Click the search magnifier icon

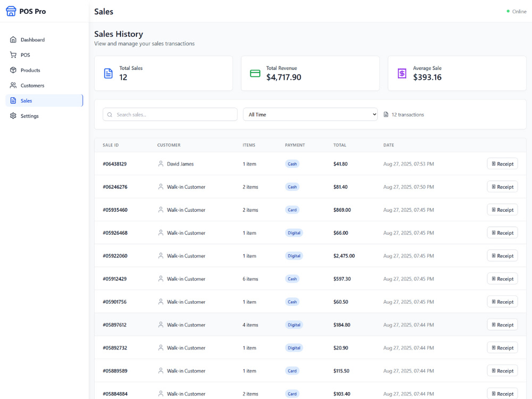110,115
